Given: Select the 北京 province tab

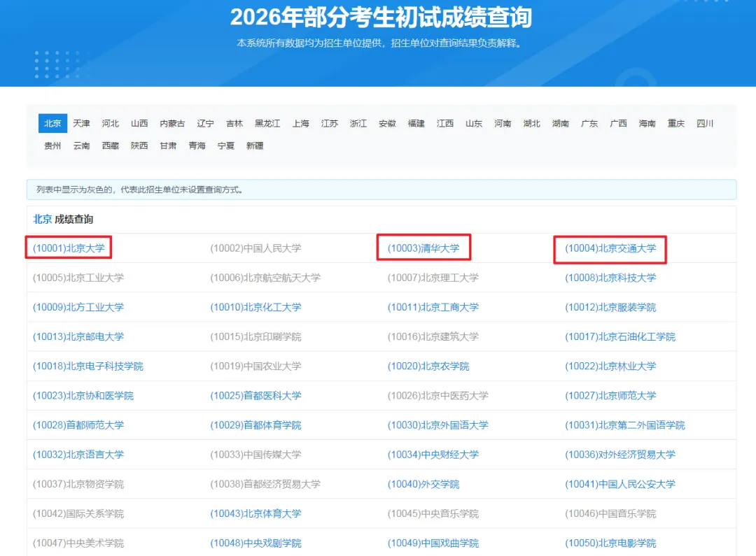Looking at the screenshot, I should [x=52, y=123].
